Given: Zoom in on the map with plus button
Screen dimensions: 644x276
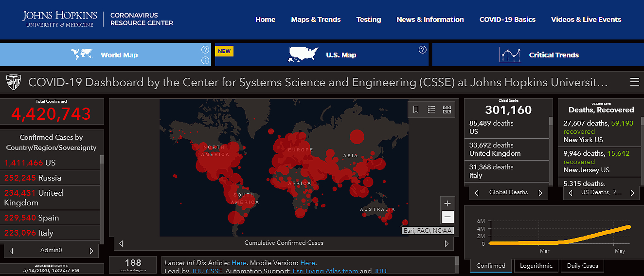Looking at the screenshot, I should tap(448, 203).
